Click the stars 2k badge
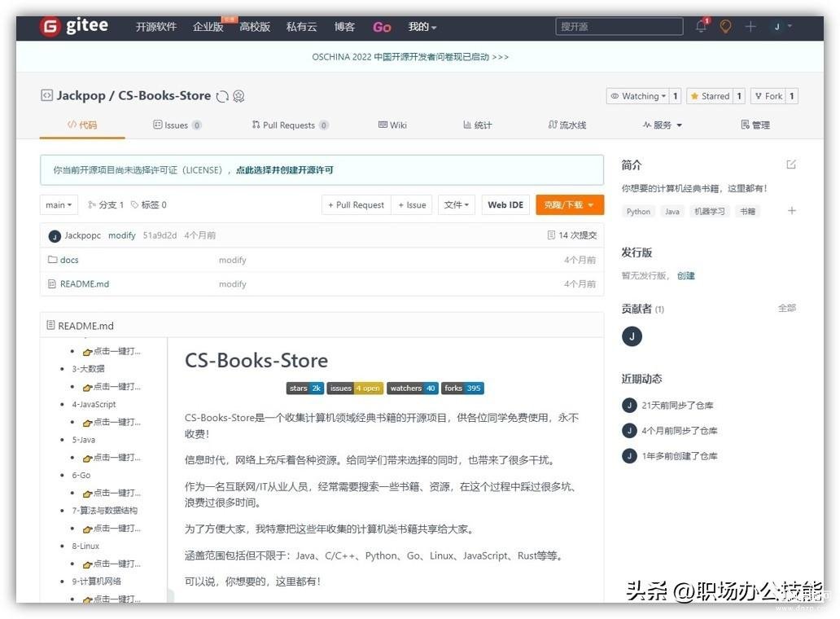The image size is (840, 619). click(x=304, y=388)
